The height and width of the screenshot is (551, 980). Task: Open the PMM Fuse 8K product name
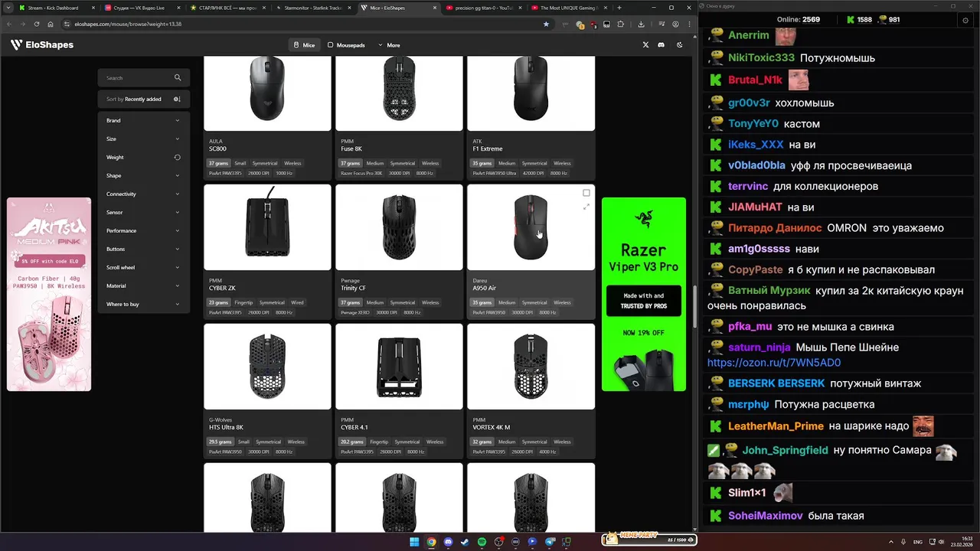coord(351,148)
